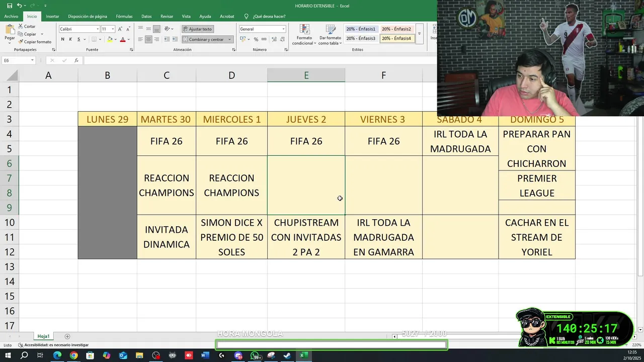Click the borders grid icon

(93, 39)
